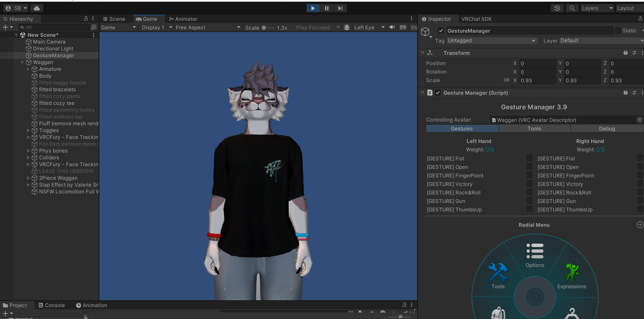The height and width of the screenshot is (319, 644).
Task: Select the Tools button in Gesture Manager
Action: point(534,128)
